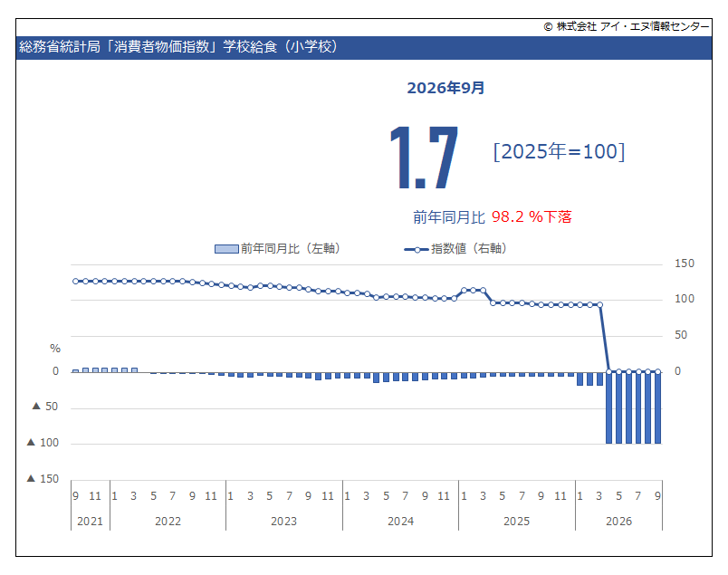Click year label 2022 on the x-axis
The height and width of the screenshot is (575, 728).
[x=168, y=522]
